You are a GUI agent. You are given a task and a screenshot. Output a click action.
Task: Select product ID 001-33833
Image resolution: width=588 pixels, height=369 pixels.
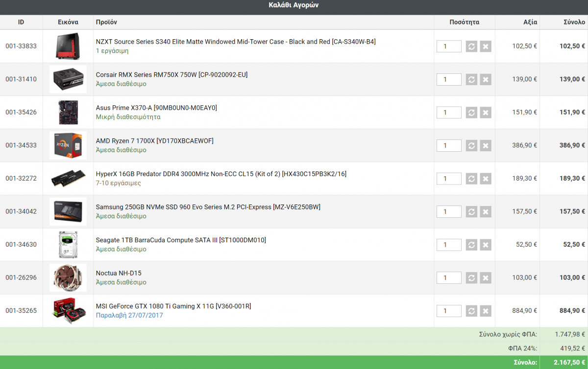21,46
